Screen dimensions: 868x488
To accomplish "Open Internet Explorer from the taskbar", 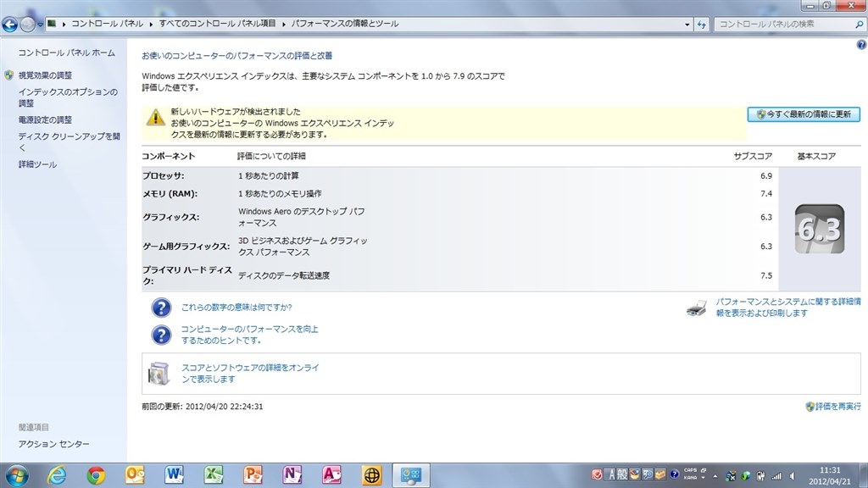I will (x=57, y=474).
